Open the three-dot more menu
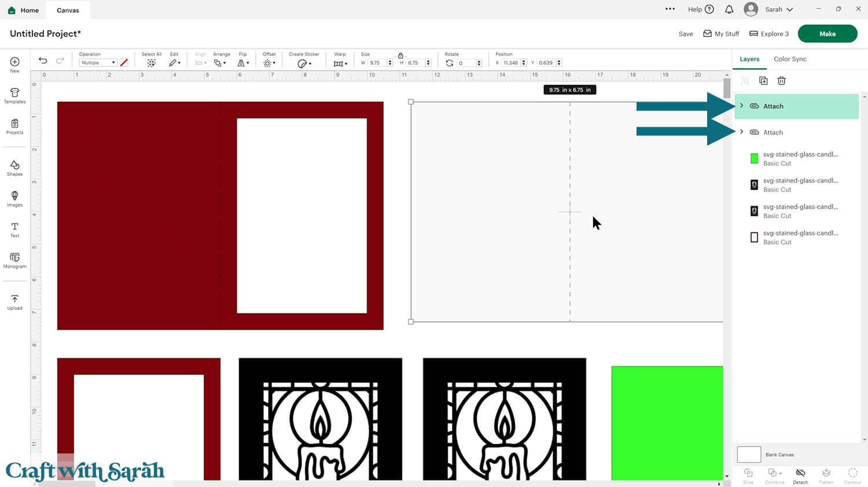 [x=670, y=9]
